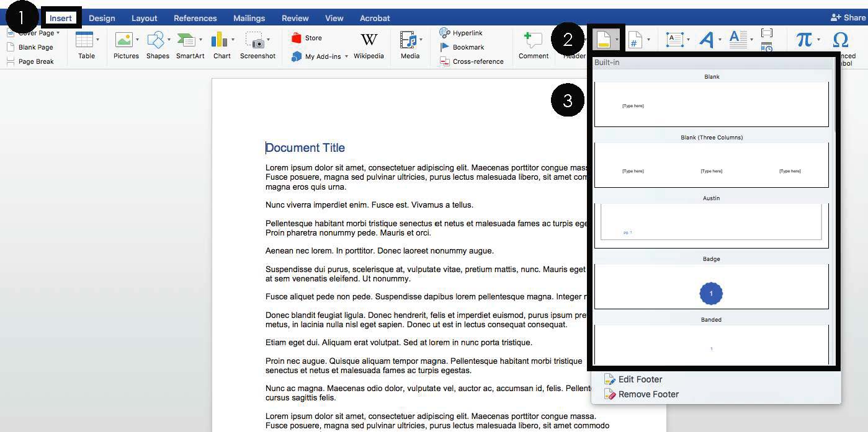The image size is (868, 432).
Task: Select the Blank (Three Columns) footer
Action: 712,165
